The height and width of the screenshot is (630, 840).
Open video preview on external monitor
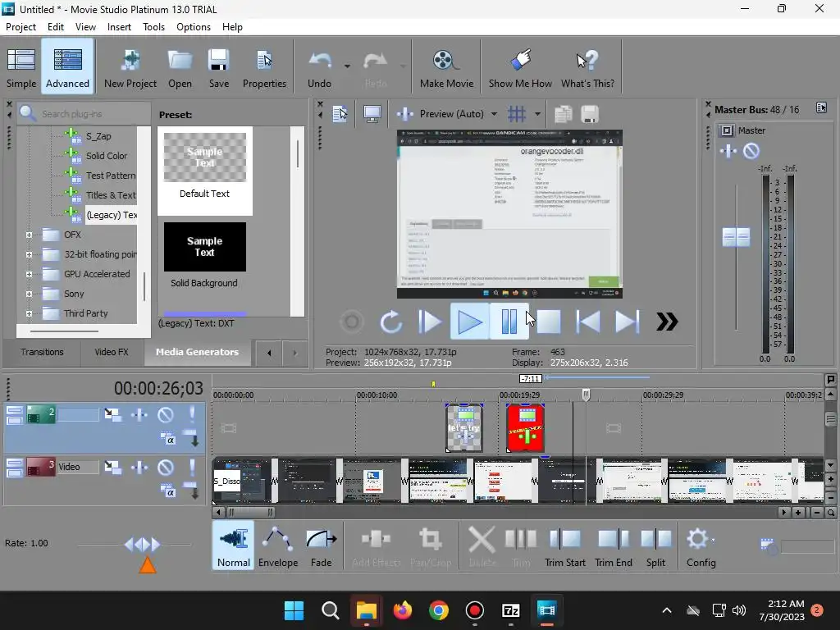[x=372, y=113]
